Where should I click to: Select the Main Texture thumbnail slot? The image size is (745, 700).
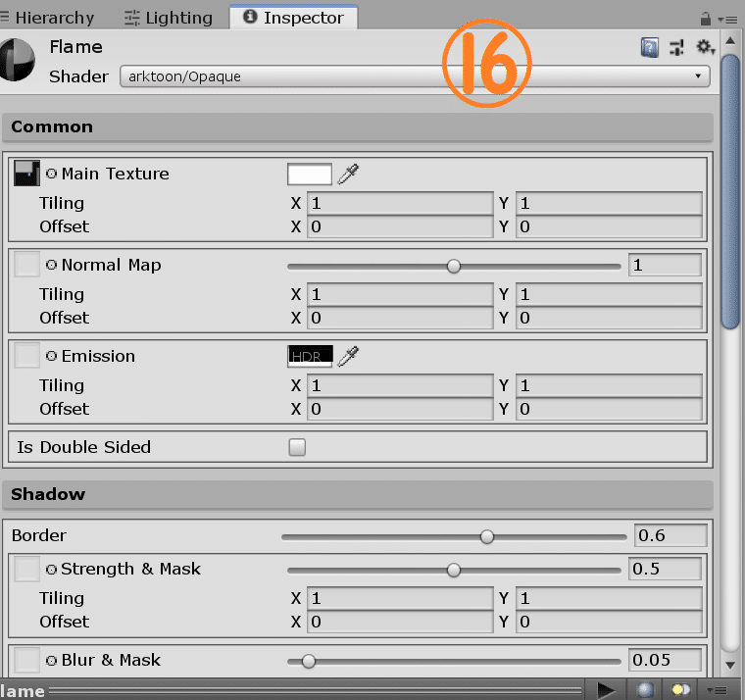pyautogui.click(x=26, y=173)
